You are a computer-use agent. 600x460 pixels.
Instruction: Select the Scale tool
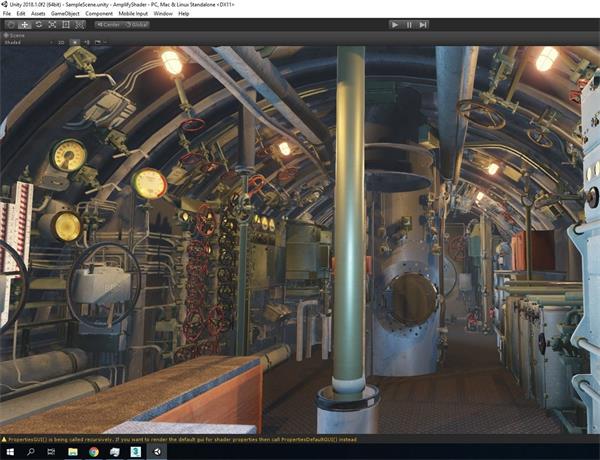[x=50, y=24]
